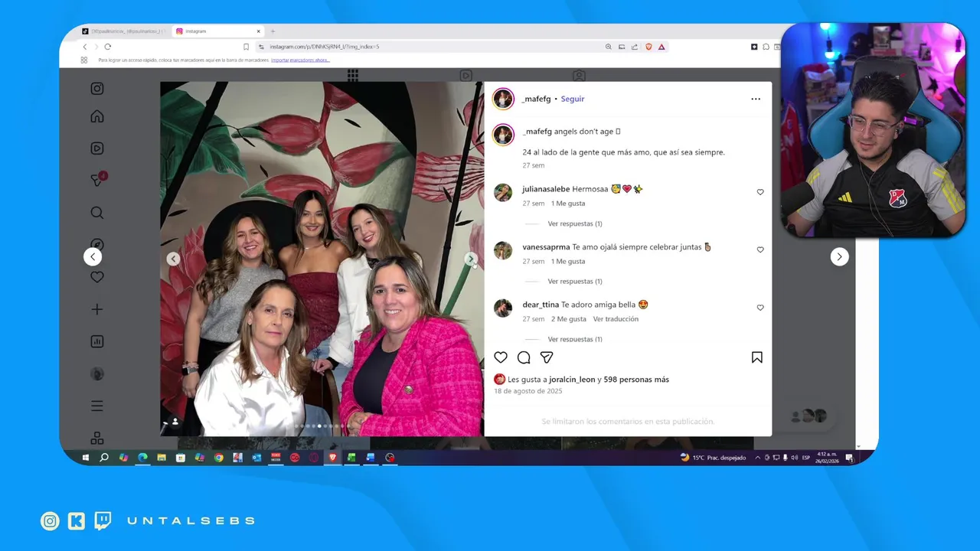This screenshot has height=551, width=980.
Task: Open the Windows Start menu
Action: pyautogui.click(x=85, y=458)
